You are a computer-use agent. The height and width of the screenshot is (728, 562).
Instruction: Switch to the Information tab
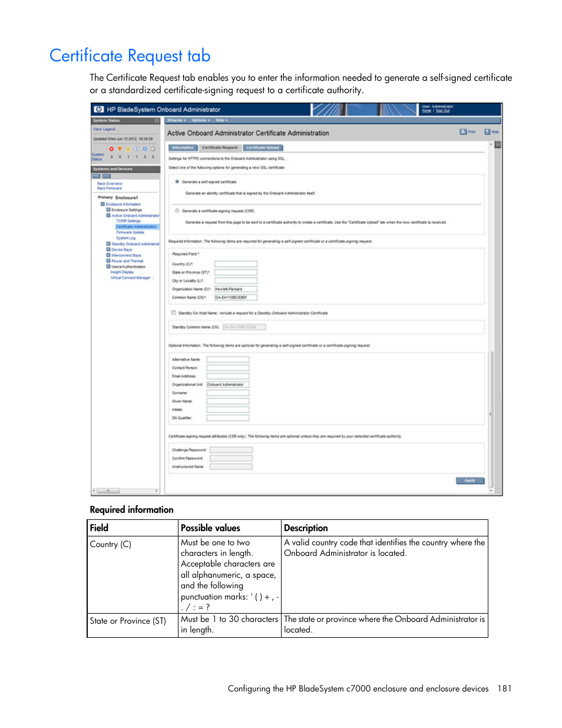[183, 147]
